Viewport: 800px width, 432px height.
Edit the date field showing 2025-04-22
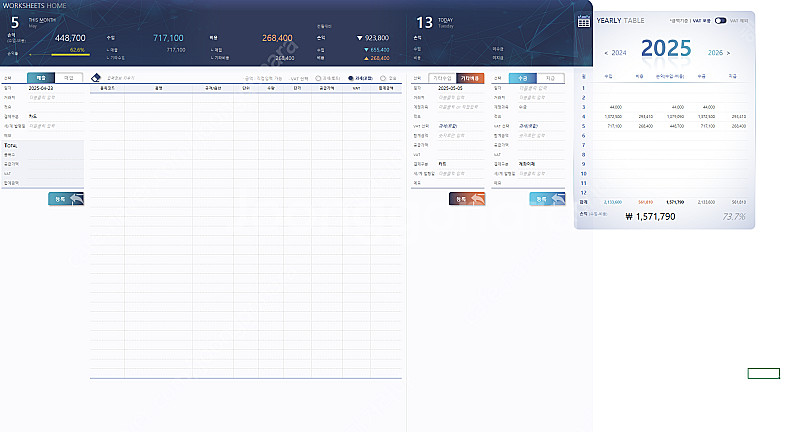(x=56, y=88)
